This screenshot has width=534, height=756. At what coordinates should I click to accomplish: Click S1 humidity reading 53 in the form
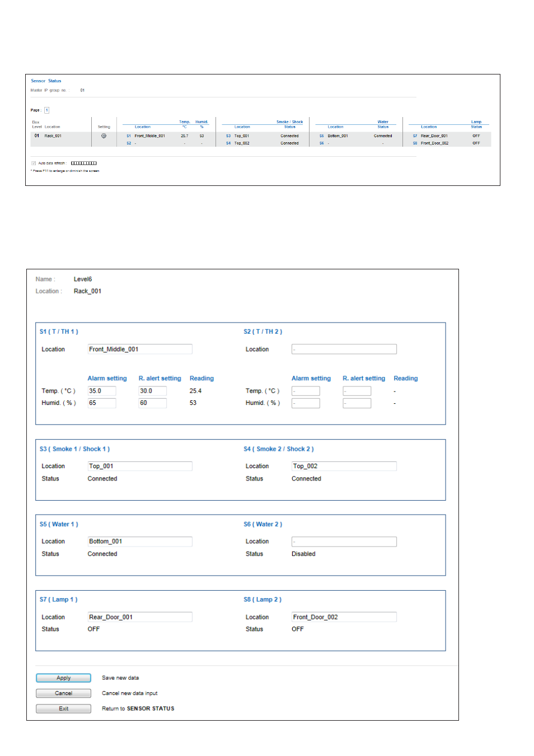pos(193,403)
